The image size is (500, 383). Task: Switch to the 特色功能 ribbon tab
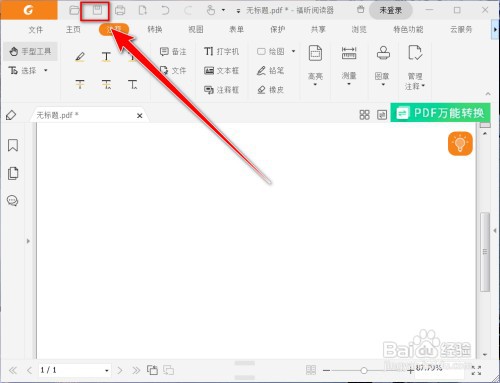point(408,29)
